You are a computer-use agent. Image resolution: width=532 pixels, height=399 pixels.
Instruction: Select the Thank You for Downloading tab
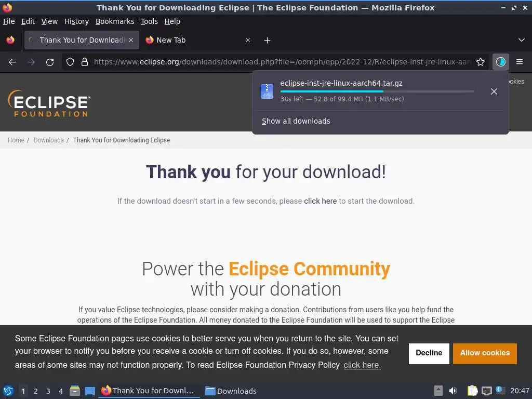[x=82, y=40]
